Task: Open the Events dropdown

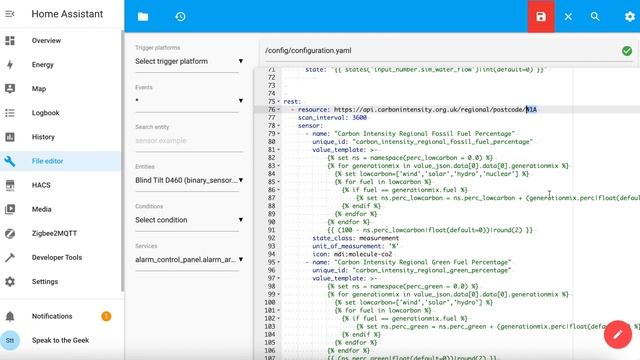Action: point(189,100)
